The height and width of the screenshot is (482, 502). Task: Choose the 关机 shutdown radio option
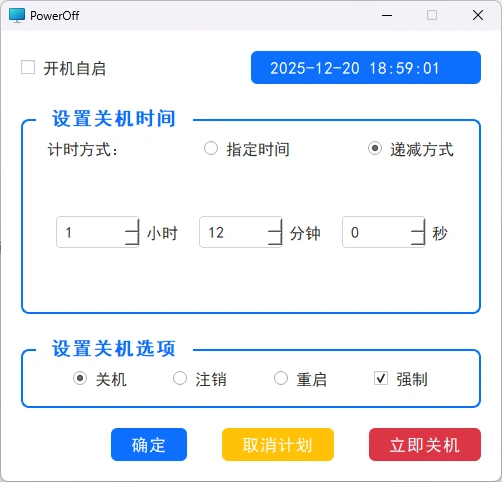click(x=80, y=378)
